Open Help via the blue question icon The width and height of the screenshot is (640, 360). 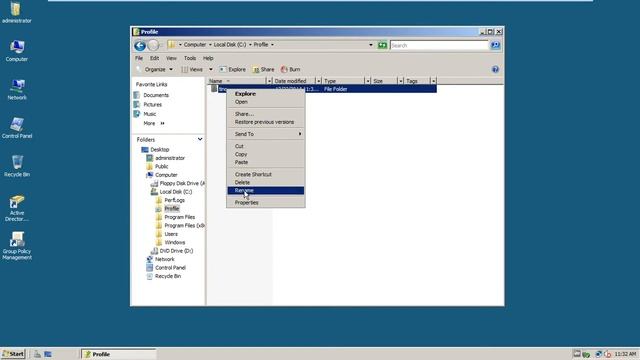pos(495,69)
